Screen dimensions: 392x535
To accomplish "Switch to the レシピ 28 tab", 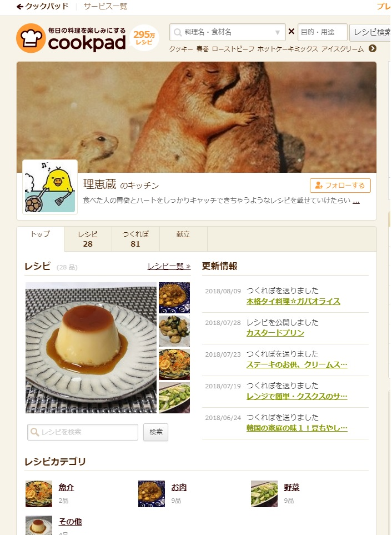I will 88,239.
